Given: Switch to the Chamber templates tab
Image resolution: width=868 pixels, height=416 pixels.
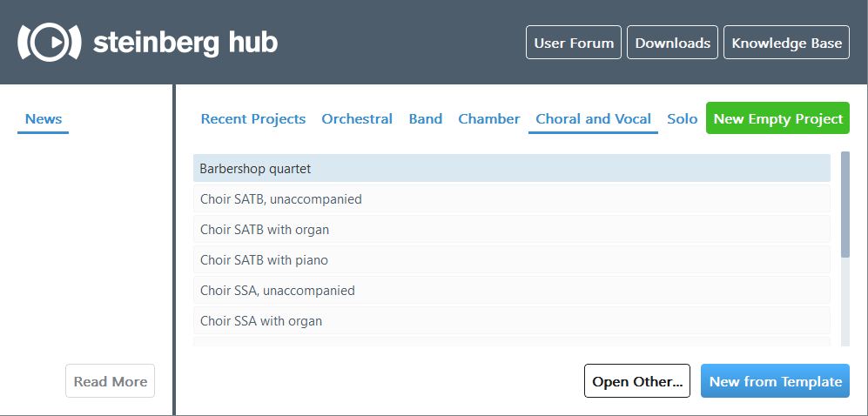Looking at the screenshot, I should [489, 119].
